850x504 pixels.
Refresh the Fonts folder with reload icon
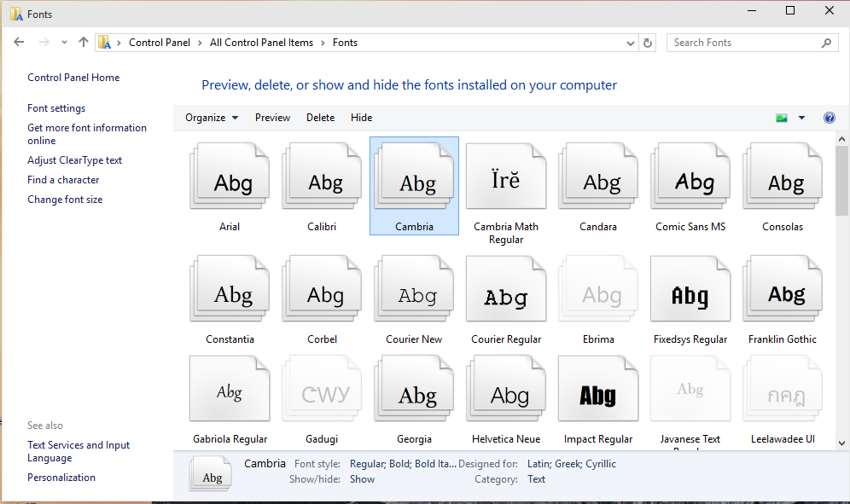pyautogui.click(x=647, y=43)
